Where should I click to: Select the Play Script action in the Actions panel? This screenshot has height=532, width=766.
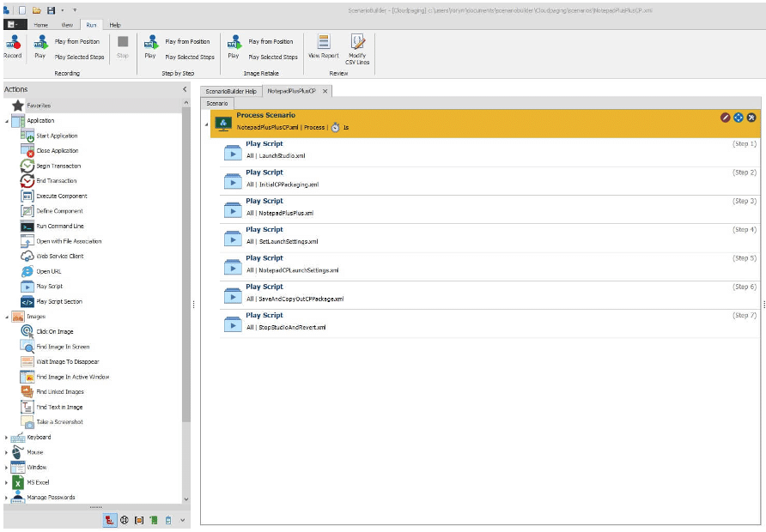tap(41, 287)
